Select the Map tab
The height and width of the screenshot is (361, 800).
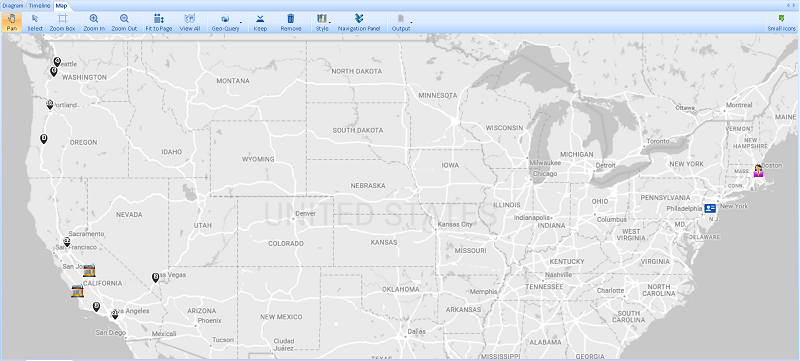61,6
